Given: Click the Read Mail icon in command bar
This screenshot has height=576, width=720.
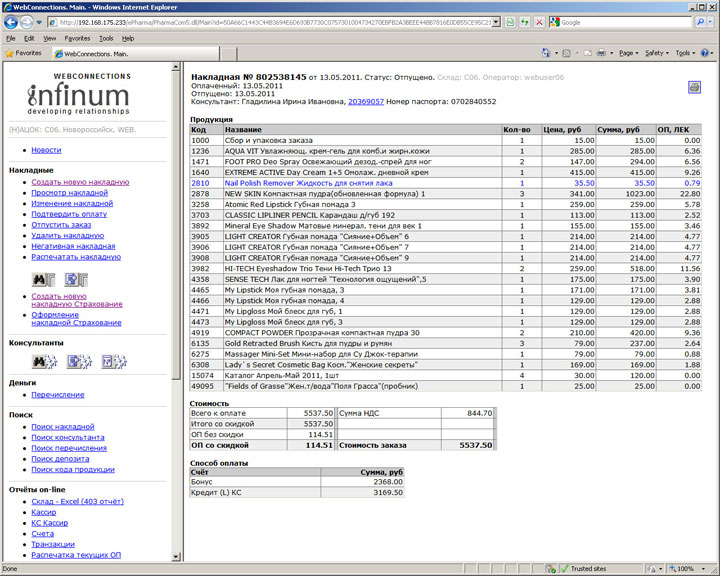Looking at the screenshot, I should tap(587, 53).
